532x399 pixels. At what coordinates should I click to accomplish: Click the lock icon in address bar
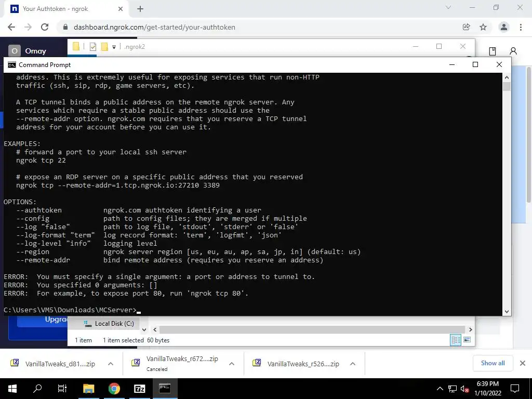65,27
